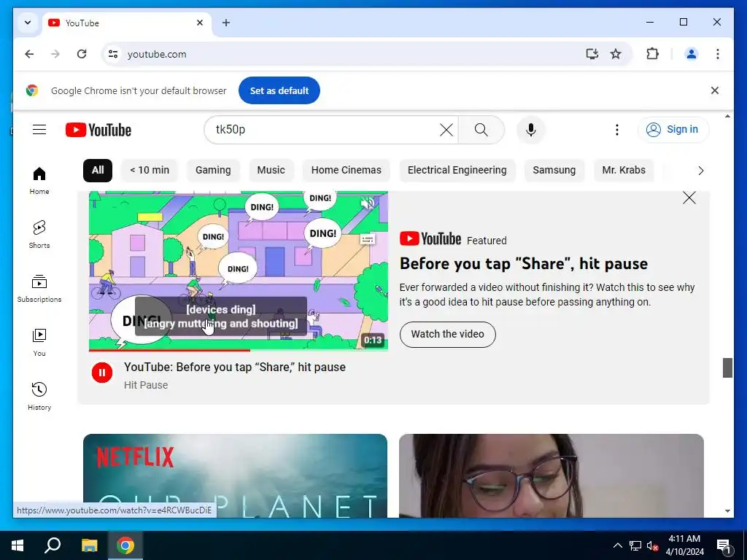Open History in the sidebar
This screenshot has width=747, height=560.
(39, 397)
